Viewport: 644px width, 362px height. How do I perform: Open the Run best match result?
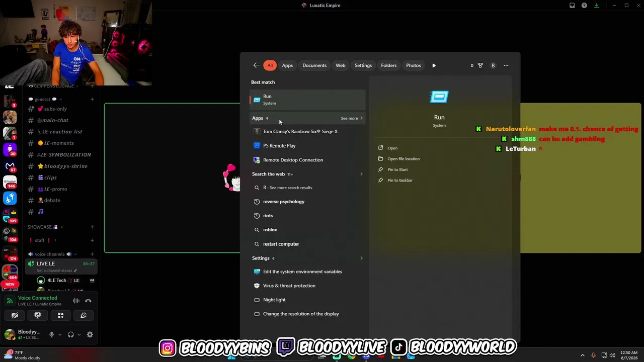click(x=307, y=100)
